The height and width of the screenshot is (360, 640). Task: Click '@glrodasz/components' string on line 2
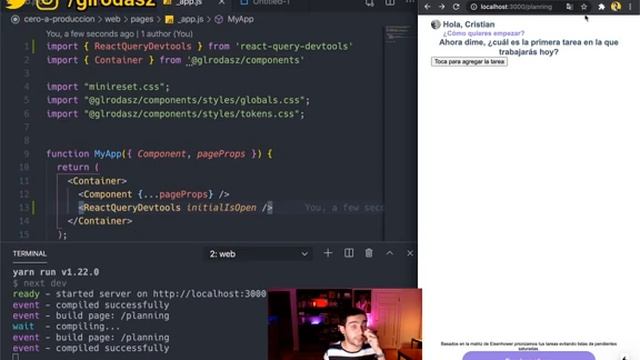(x=246, y=60)
